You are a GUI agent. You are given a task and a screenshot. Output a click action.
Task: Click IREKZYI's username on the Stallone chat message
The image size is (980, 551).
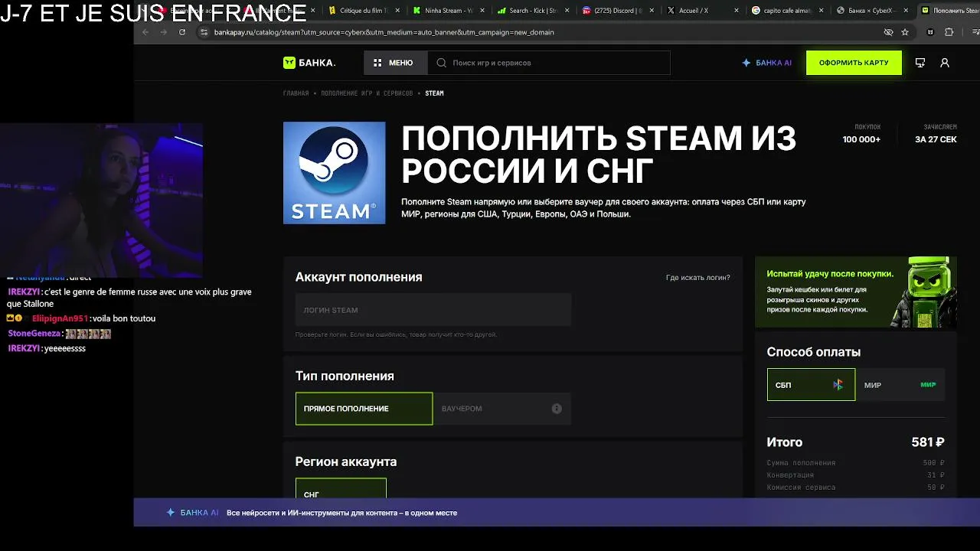pos(24,292)
